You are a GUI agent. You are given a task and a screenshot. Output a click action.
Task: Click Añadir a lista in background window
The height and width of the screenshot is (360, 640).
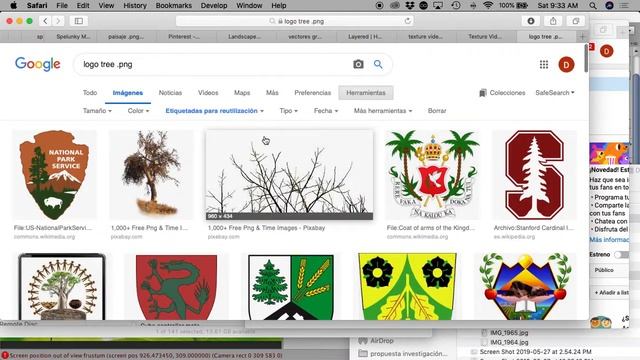[611, 293]
